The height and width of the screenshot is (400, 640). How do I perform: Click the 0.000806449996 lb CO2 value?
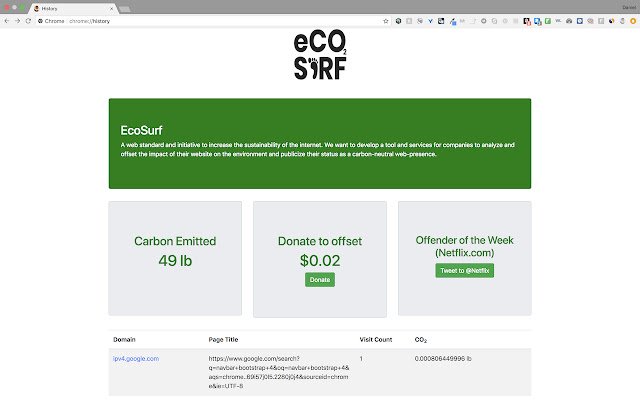pyautogui.click(x=443, y=359)
